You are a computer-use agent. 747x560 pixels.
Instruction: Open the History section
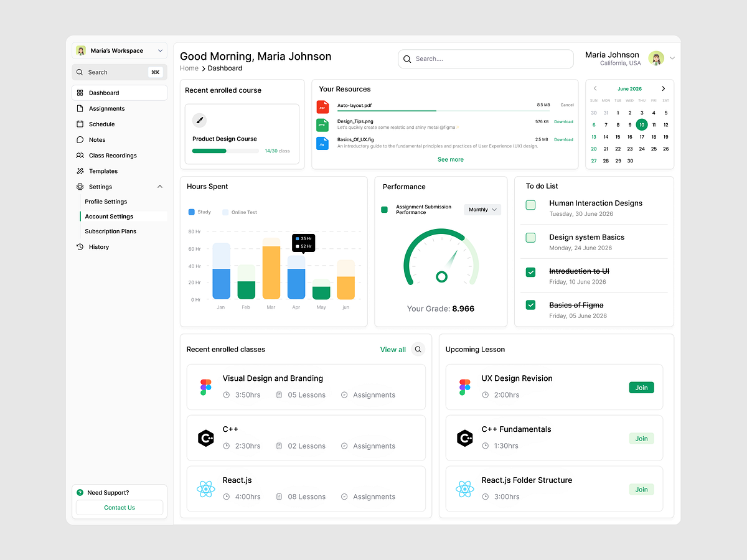100,246
